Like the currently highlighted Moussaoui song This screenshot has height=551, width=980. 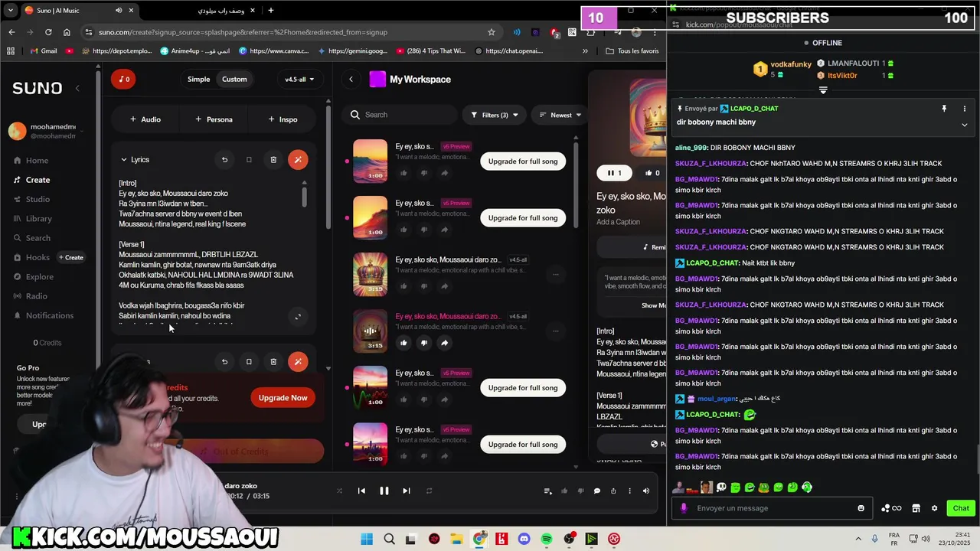403,343
